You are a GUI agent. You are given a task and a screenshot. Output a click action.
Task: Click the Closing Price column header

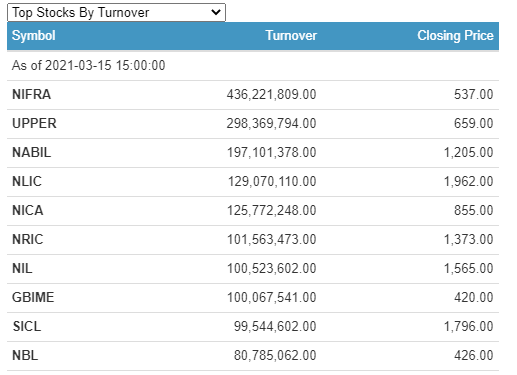[455, 35]
